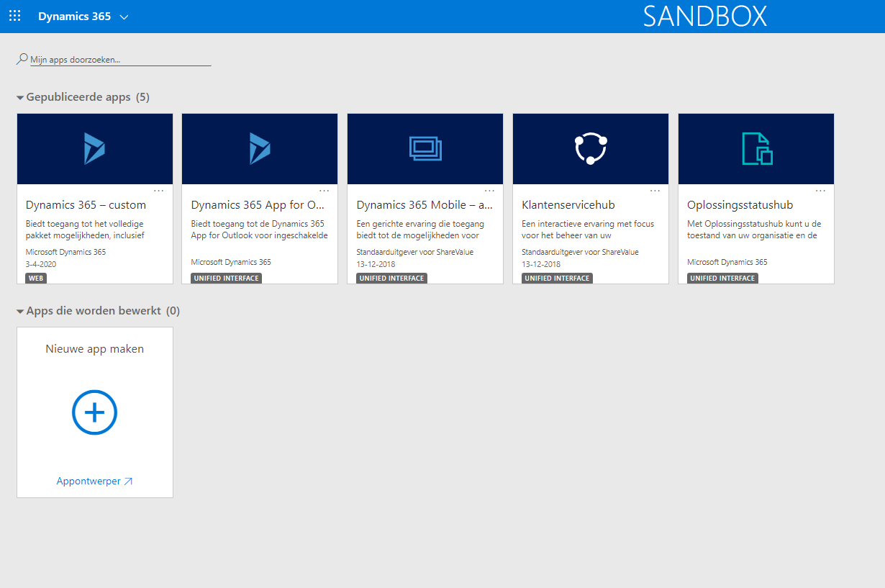The width and height of the screenshot is (885, 588).
Task: Open the Dynamics 365 dropdown chevron
Action: click(x=124, y=17)
